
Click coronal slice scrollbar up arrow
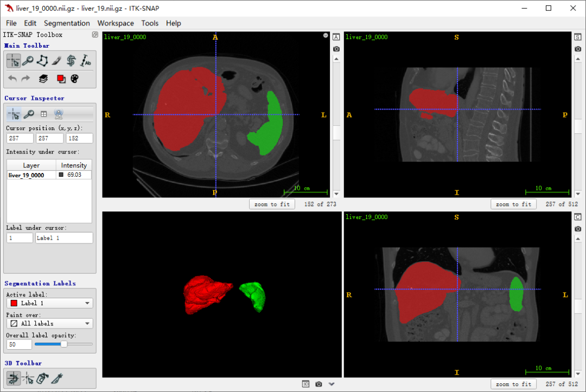(x=578, y=239)
